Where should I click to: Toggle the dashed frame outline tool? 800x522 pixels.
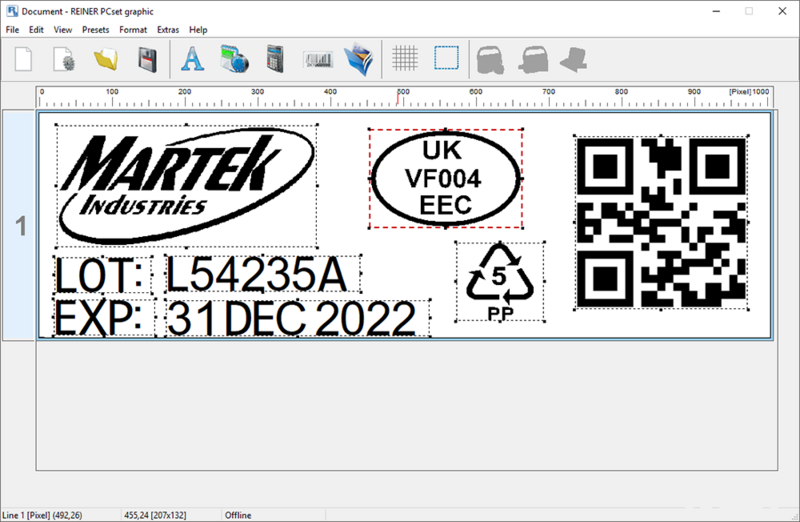coord(446,58)
